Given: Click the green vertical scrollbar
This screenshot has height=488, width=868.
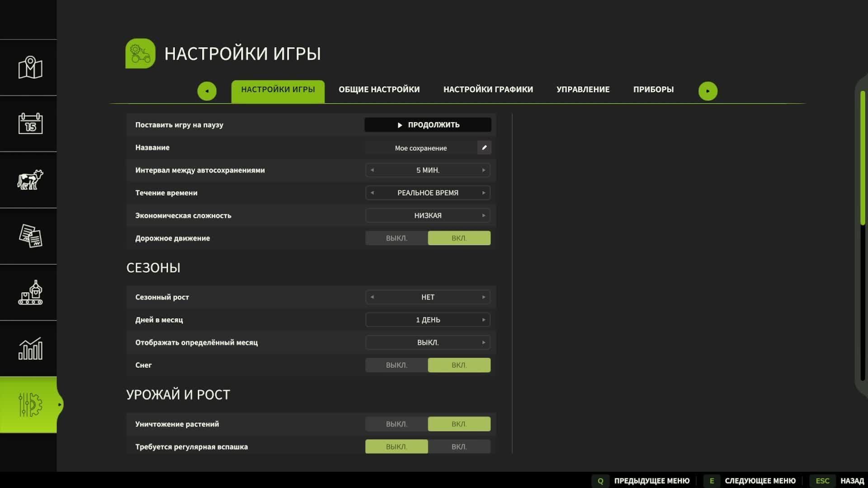Looking at the screenshot, I should [863, 158].
